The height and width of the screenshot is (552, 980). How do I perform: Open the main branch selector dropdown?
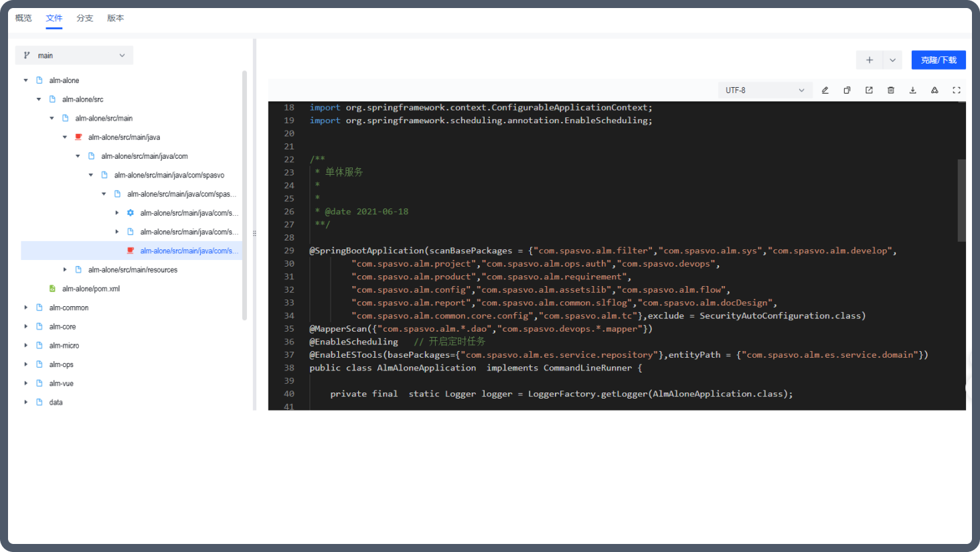tap(74, 56)
